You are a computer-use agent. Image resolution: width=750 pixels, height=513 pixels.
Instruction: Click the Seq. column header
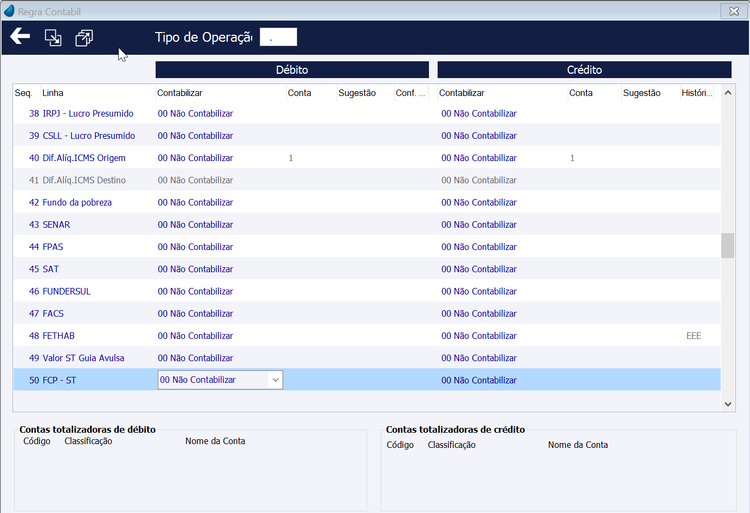pos(23,93)
